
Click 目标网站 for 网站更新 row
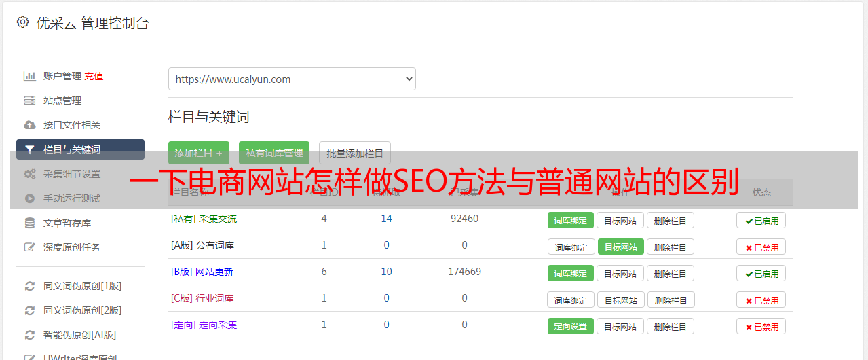tap(620, 273)
